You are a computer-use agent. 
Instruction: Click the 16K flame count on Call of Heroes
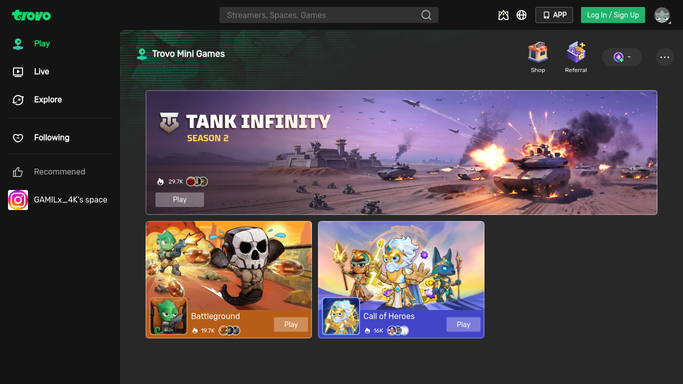(x=374, y=330)
